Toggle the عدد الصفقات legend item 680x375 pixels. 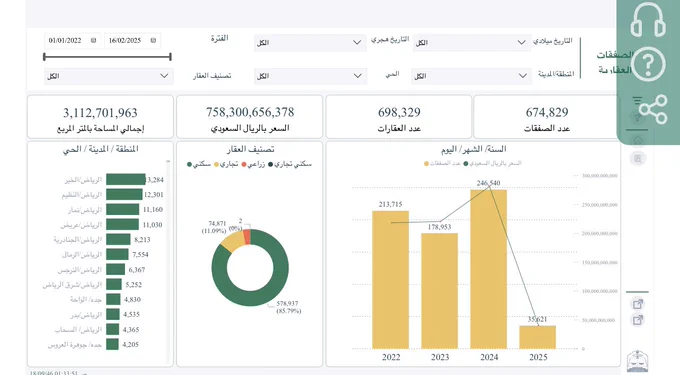click(442, 163)
